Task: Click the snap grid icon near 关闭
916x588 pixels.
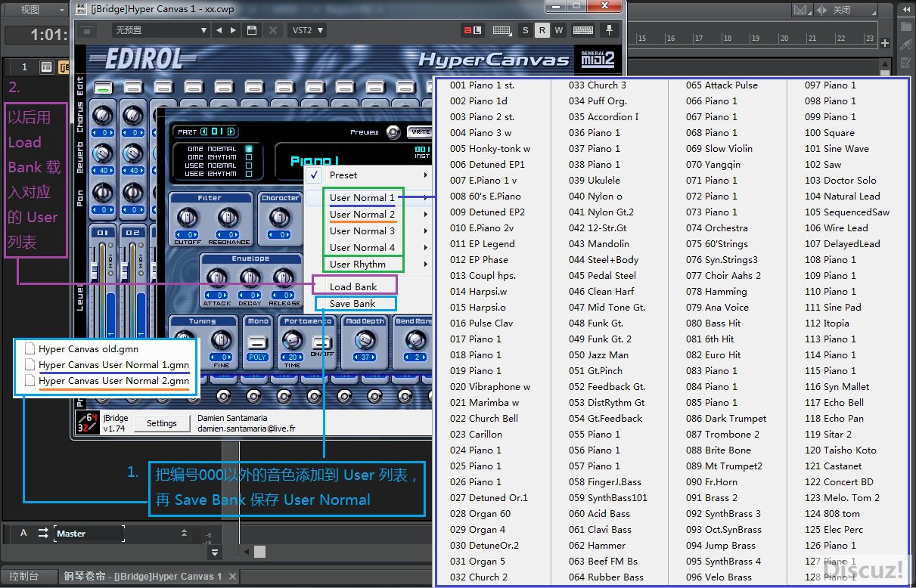Action: point(801,10)
